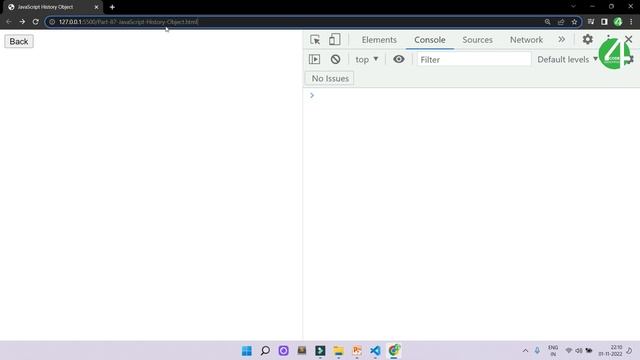
Task: Open the Elements tab
Action: pos(379,40)
